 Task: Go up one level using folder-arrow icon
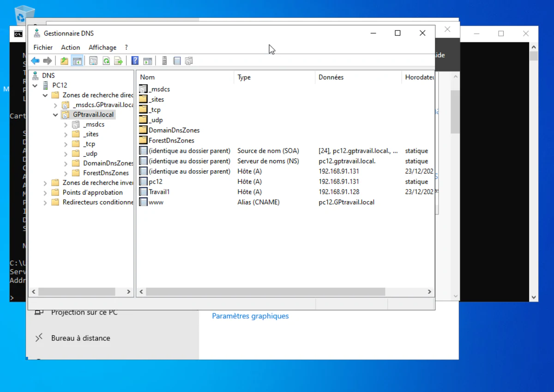coord(64,61)
